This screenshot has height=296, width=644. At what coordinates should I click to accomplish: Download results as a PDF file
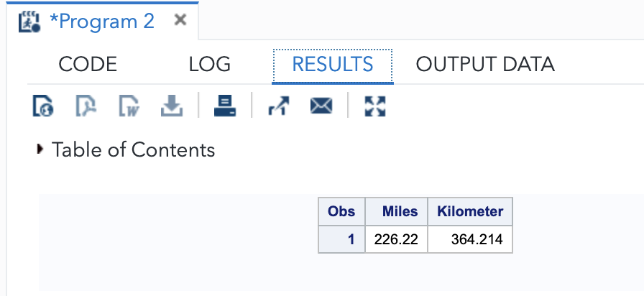[86, 107]
